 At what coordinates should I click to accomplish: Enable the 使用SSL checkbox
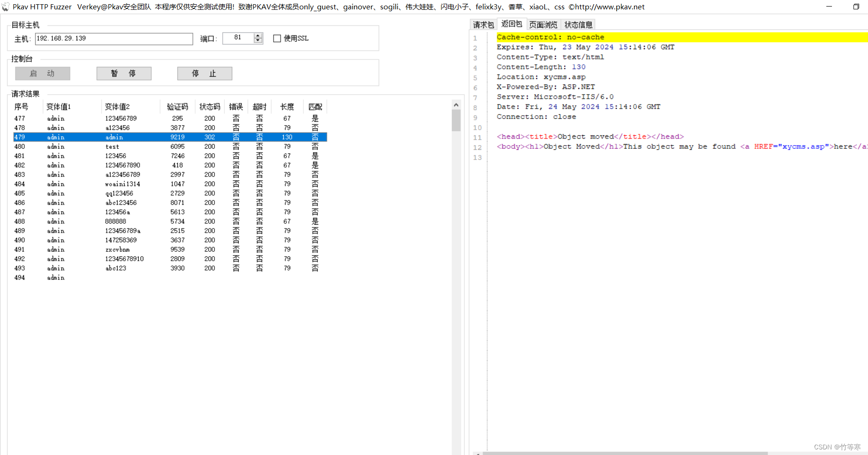277,38
